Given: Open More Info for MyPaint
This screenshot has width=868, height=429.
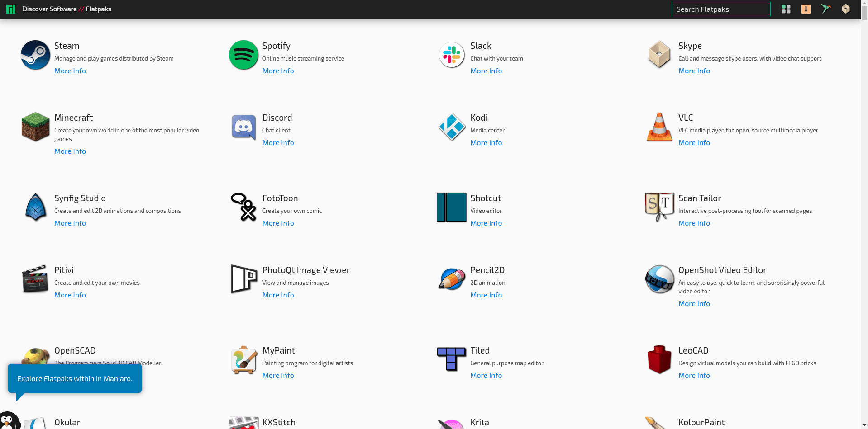Looking at the screenshot, I should (278, 376).
